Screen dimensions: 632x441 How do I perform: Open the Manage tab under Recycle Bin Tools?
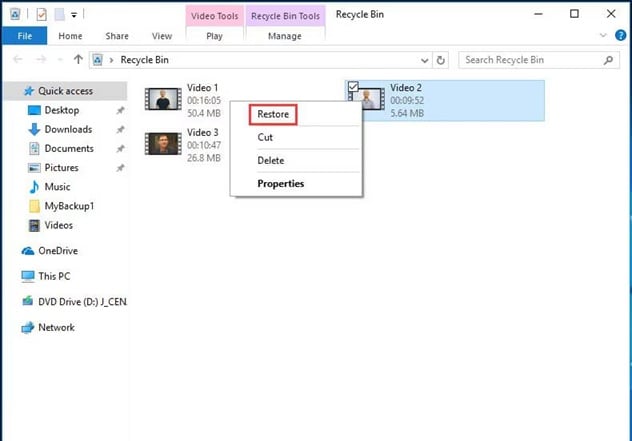pos(285,36)
